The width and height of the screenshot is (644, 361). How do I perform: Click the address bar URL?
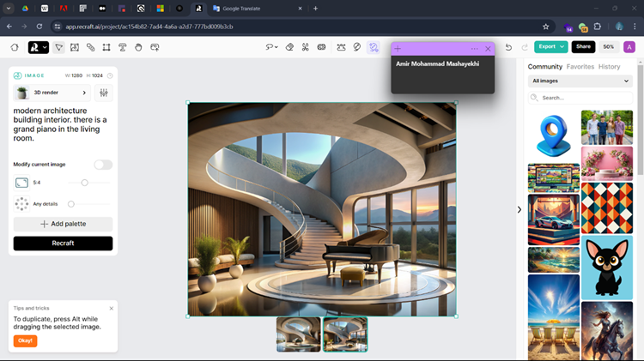coord(149,27)
